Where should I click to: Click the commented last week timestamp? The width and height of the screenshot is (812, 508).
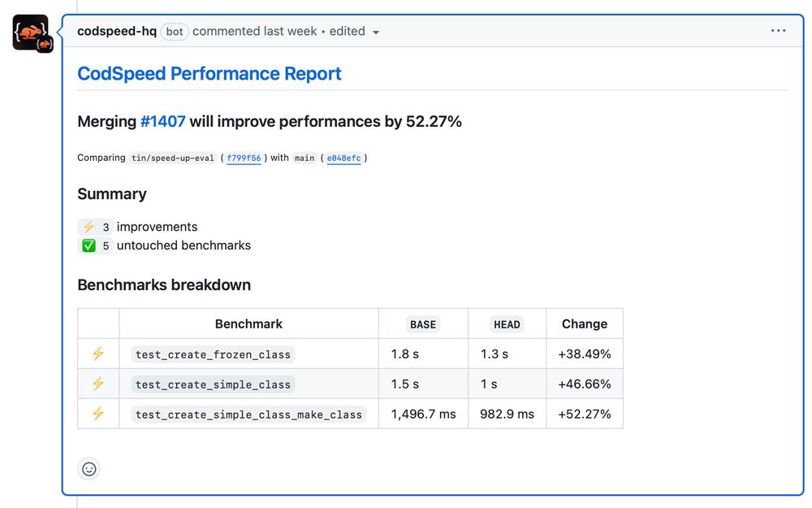pyautogui.click(x=255, y=31)
